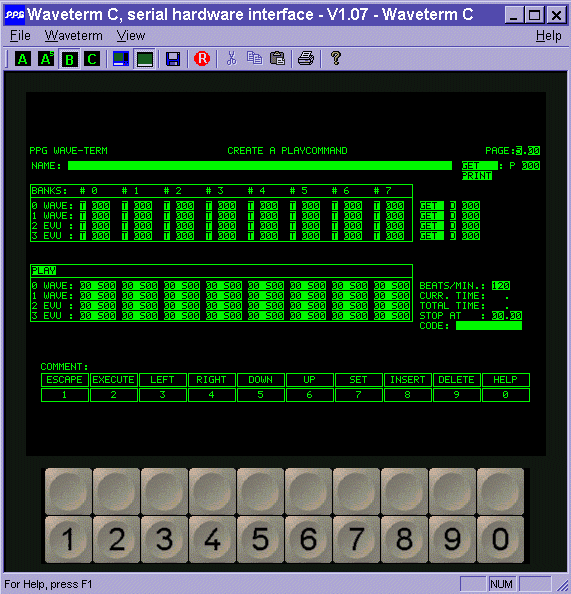This screenshot has height=594, width=571.
Task: Toggle the Waveterm B mode icon
Action: [69, 59]
